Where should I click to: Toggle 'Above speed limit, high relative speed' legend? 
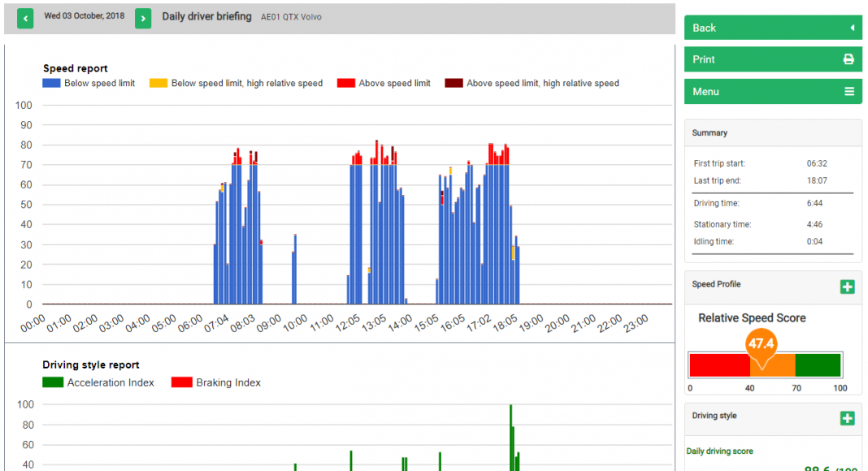[532, 83]
